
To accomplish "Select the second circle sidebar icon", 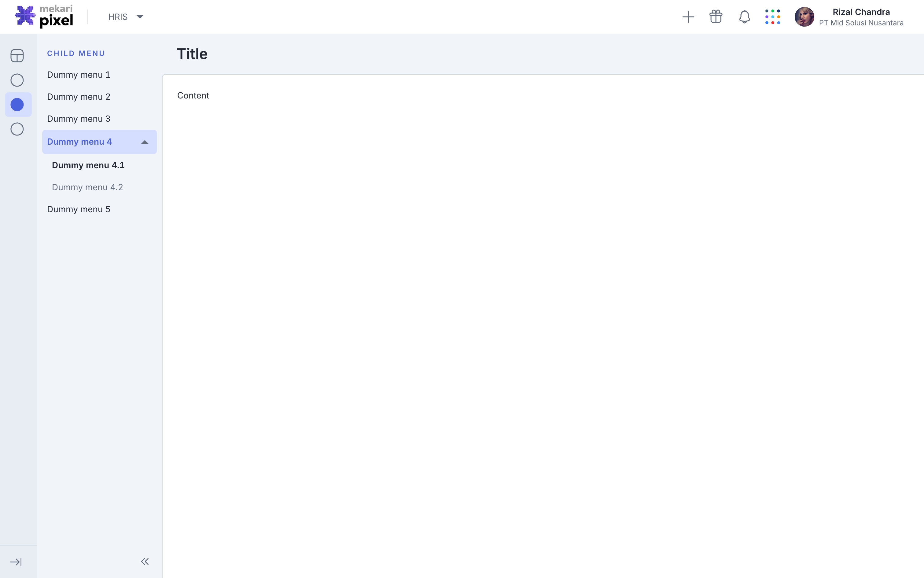I will (x=17, y=80).
